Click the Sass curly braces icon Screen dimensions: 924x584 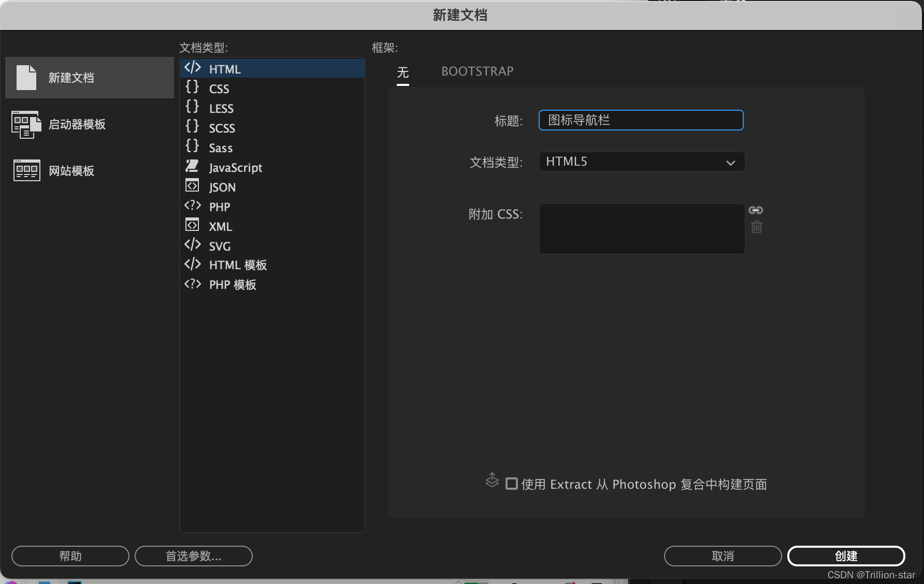[192, 146]
